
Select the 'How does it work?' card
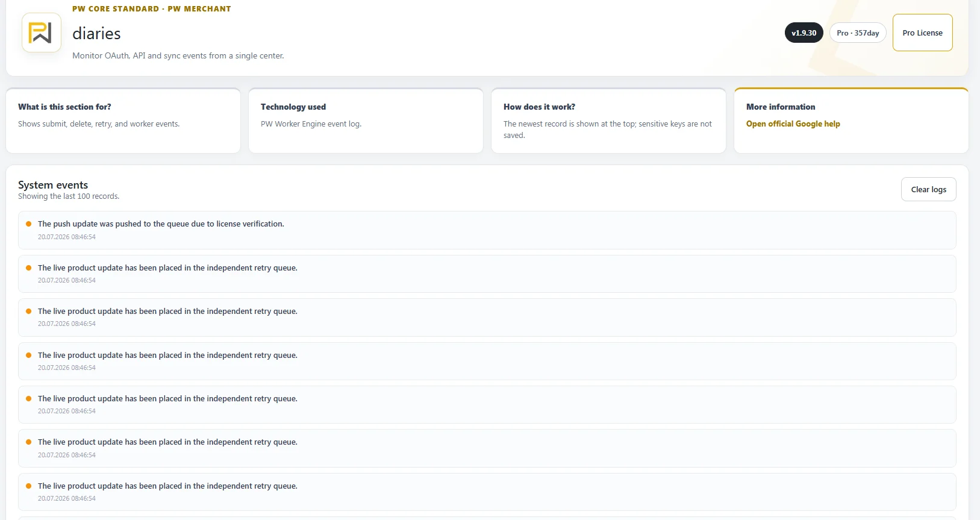coord(608,121)
